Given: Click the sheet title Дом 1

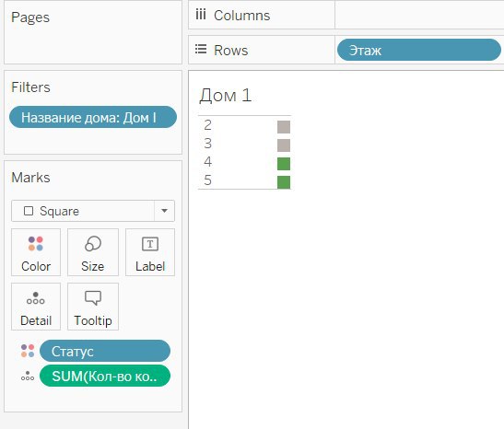Looking at the screenshot, I should [226, 96].
